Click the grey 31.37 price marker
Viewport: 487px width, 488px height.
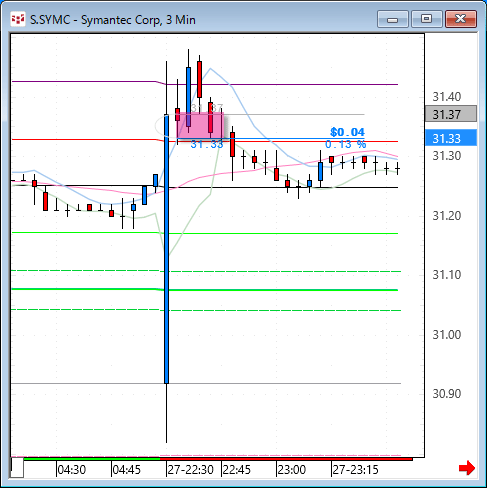coord(451,114)
